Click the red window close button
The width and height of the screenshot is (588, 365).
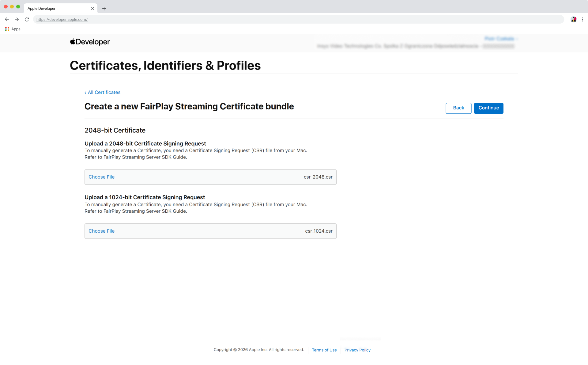pos(6,6)
